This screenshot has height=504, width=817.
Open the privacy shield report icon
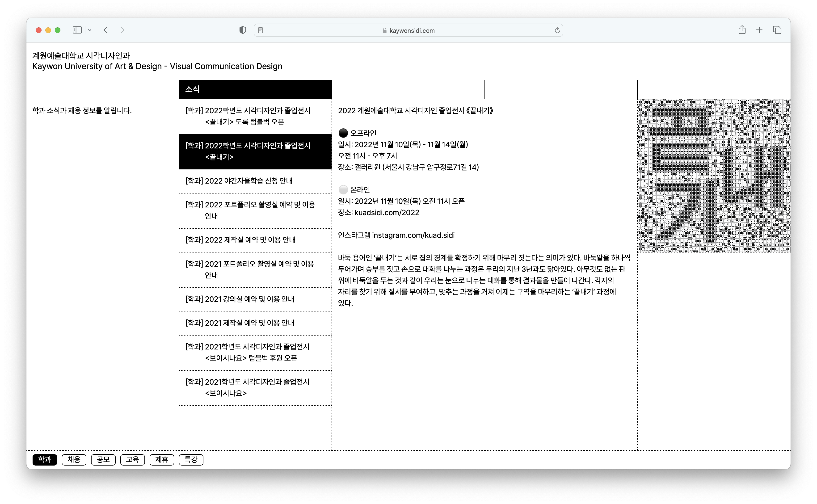243,30
